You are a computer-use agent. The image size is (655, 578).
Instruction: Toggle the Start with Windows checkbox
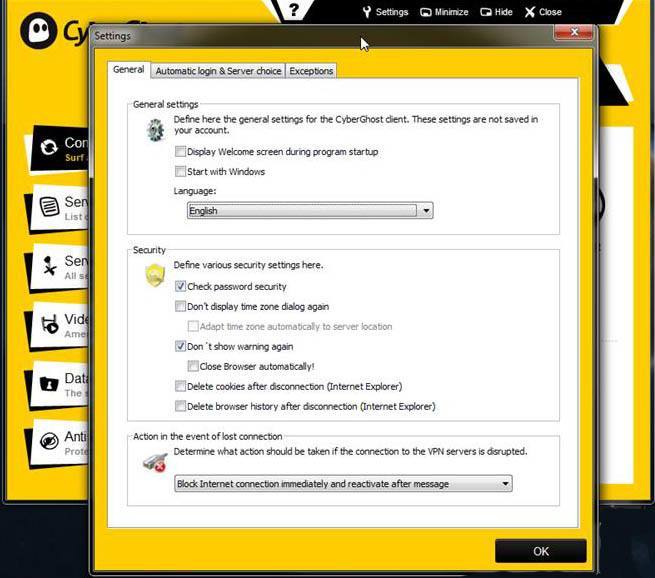coord(180,172)
